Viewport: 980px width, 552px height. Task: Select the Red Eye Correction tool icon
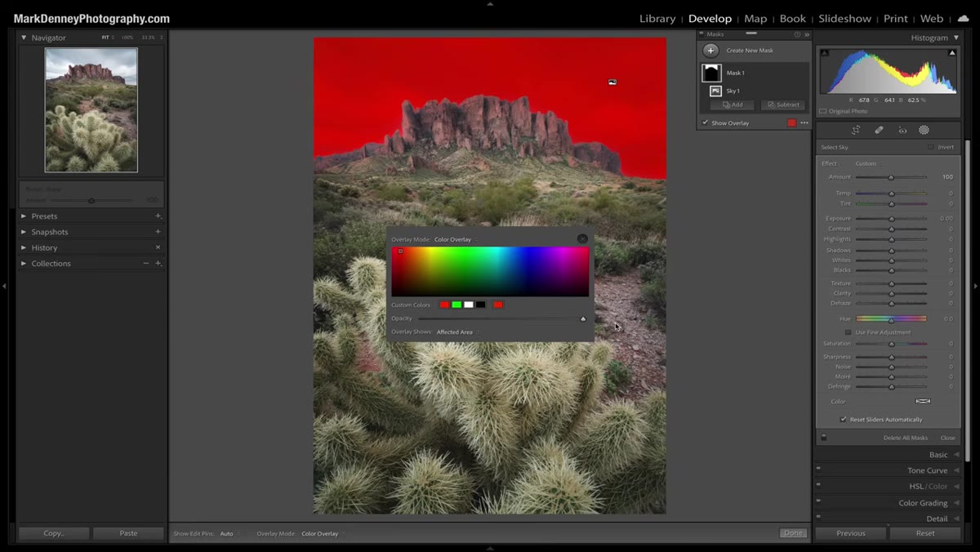[902, 131]
